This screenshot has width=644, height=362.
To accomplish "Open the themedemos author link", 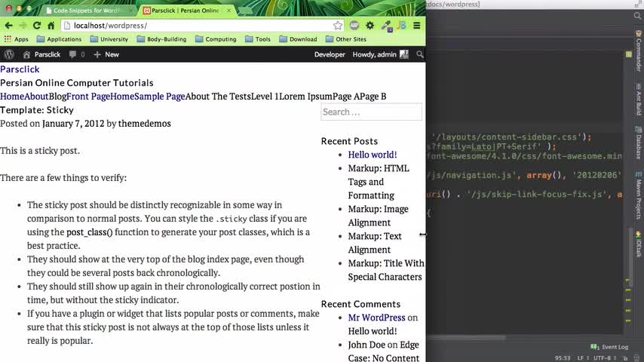I will pos(145,123).
